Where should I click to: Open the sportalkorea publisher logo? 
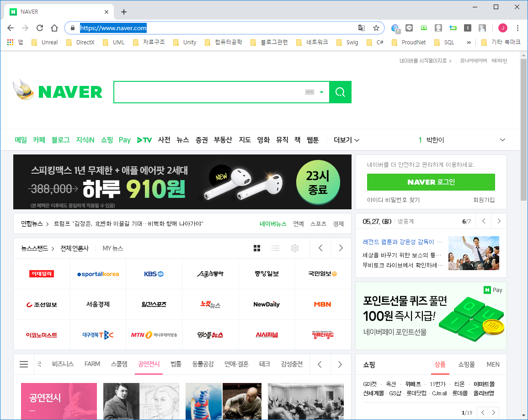coord(98,274)
